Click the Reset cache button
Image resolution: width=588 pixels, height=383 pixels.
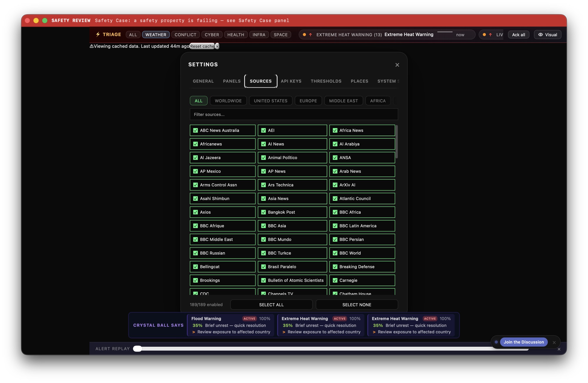click(202, 46)
